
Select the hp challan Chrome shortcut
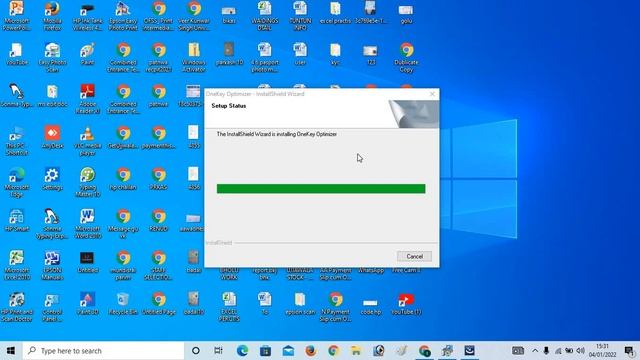coord(123,179)
